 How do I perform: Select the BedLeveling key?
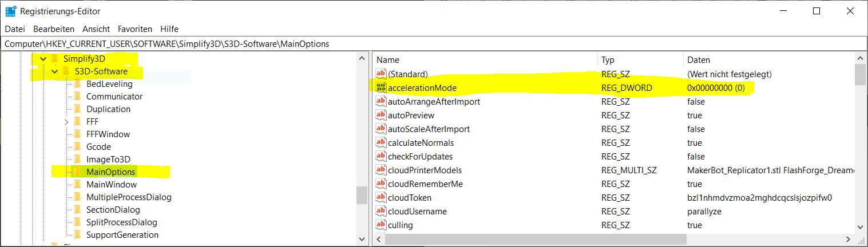pos(109,84)
